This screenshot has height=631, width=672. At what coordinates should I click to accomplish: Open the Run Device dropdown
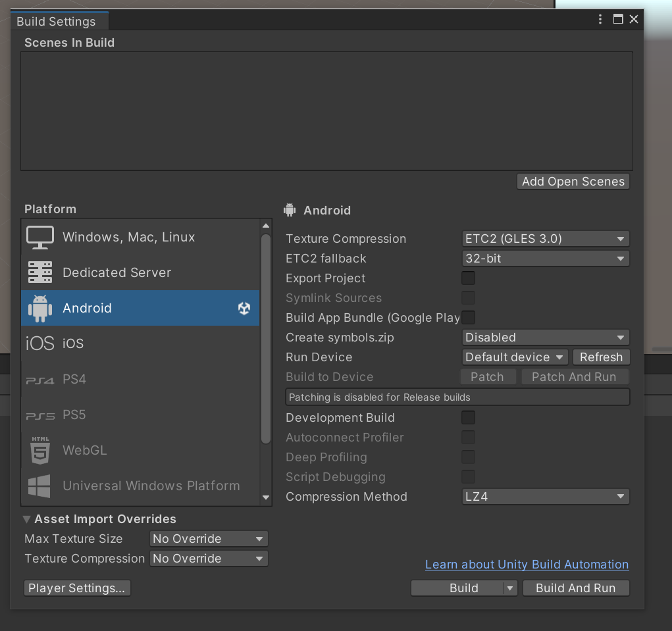(515, 357)
